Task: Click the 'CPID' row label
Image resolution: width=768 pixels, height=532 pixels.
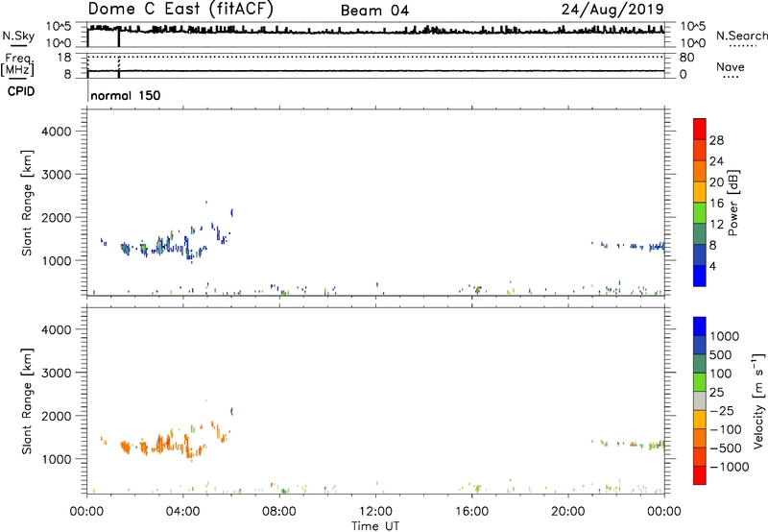Action: [21, 91]
